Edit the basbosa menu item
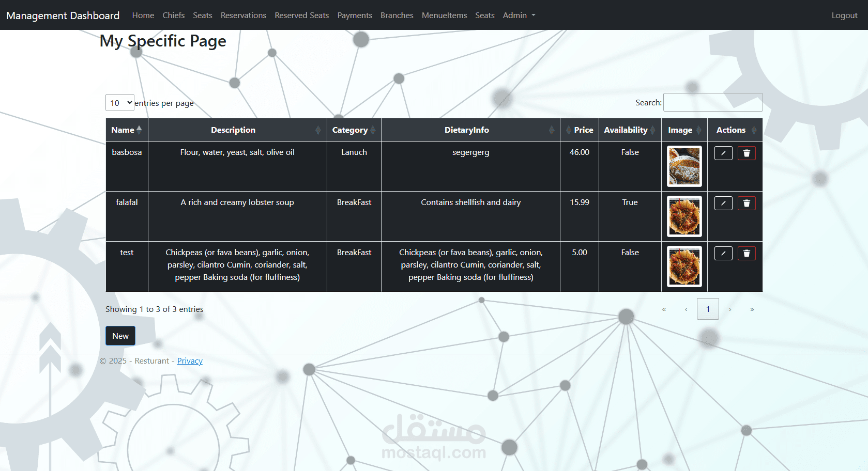This screenshot has width=868, height=471. click(723, 153)
